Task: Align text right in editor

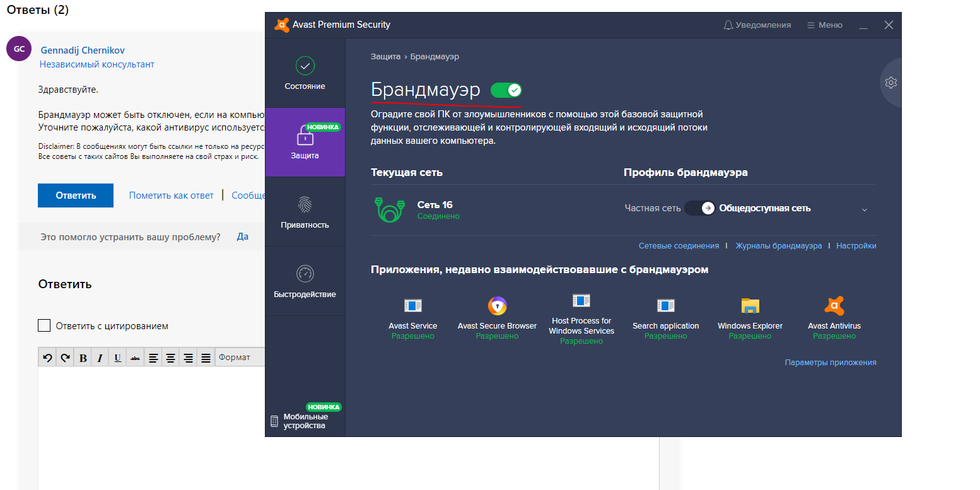Action: 188,358
